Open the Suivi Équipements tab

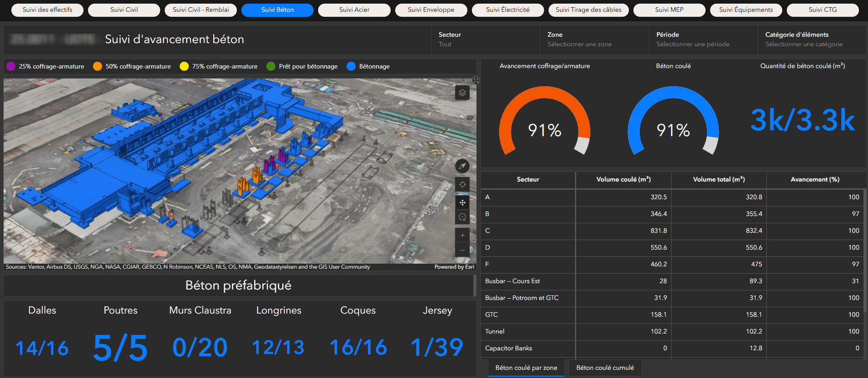[x=746, y=10]
